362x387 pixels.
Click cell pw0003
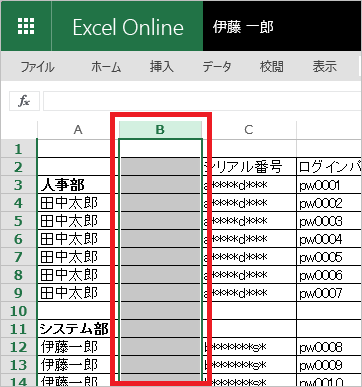click(329, 221)
